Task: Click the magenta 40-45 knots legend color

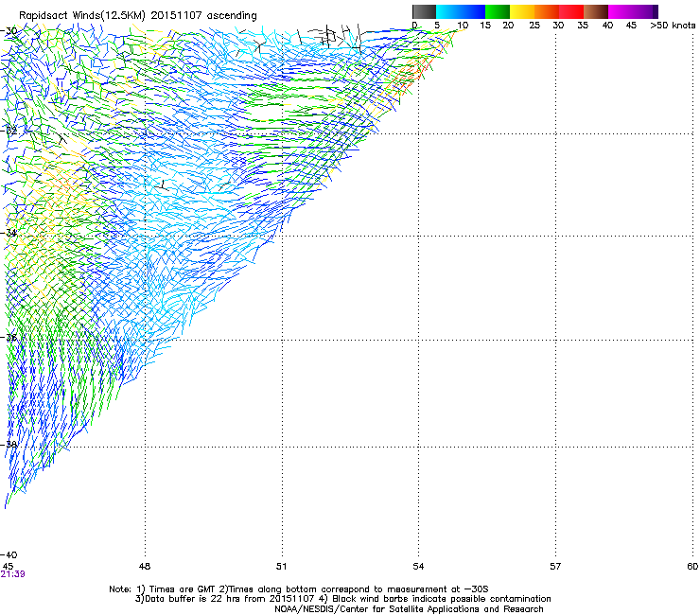Action: 621,11
